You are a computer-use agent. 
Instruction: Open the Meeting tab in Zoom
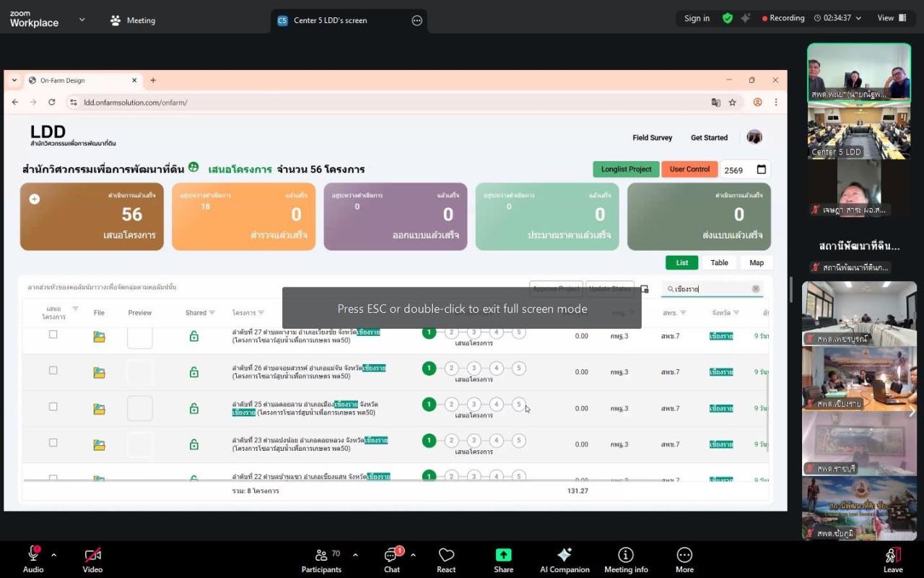[x=133, y=20]
